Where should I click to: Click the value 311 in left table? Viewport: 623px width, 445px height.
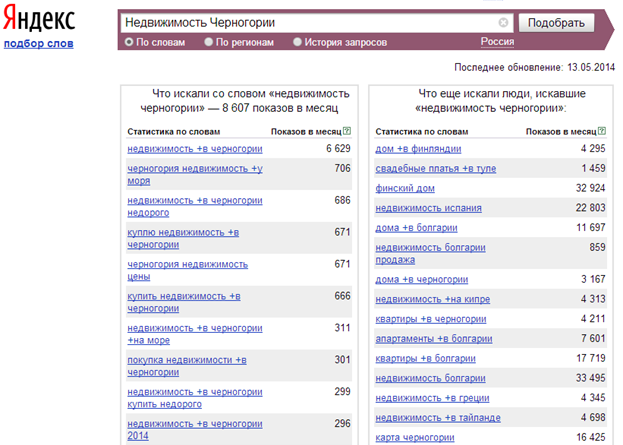click(x=342, y=328)
